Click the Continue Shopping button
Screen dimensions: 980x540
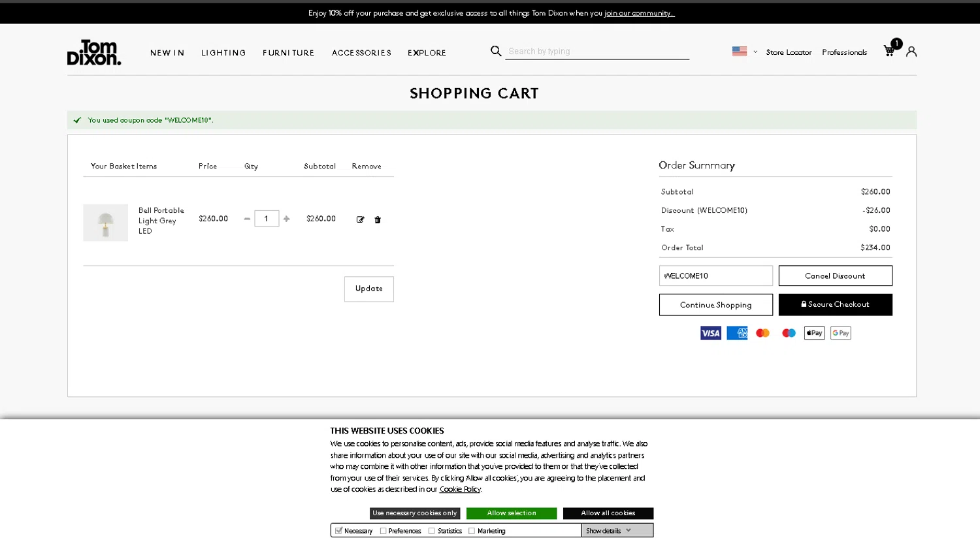click(715, 305)
